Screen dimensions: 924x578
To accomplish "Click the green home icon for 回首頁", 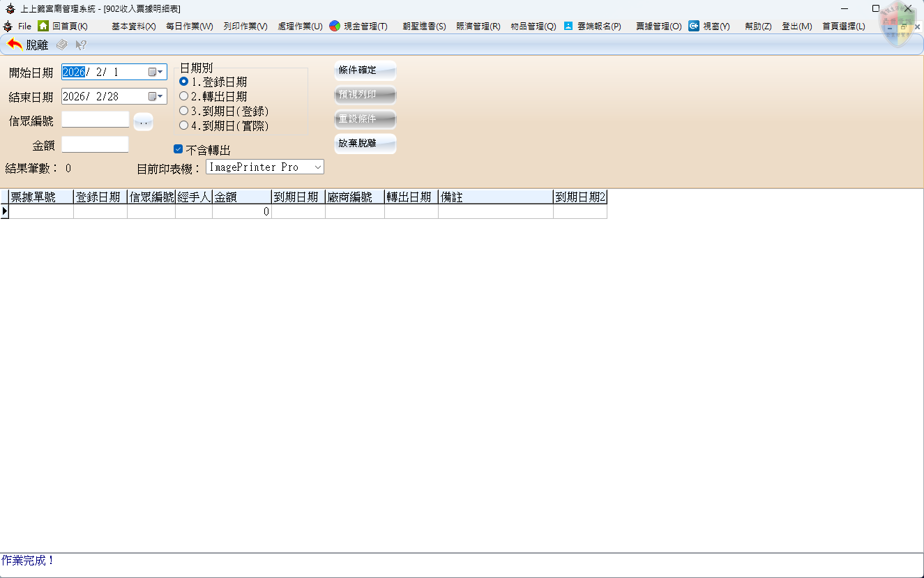I will click(43, 26).
